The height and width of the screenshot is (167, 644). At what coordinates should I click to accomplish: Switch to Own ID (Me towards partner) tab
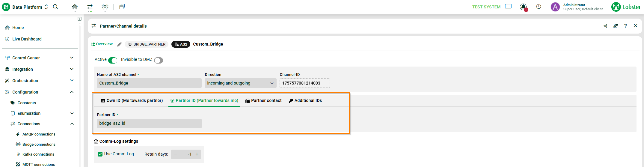tap(132, 100)
